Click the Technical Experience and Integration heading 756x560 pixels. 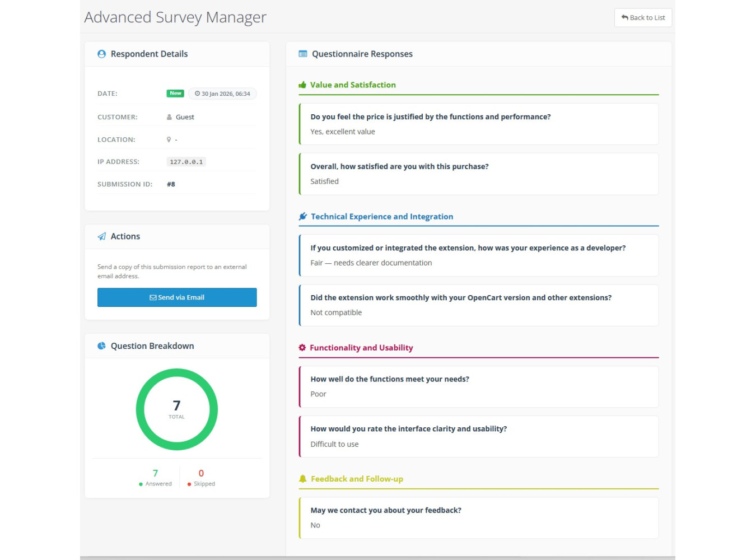[x=382, y=217]
